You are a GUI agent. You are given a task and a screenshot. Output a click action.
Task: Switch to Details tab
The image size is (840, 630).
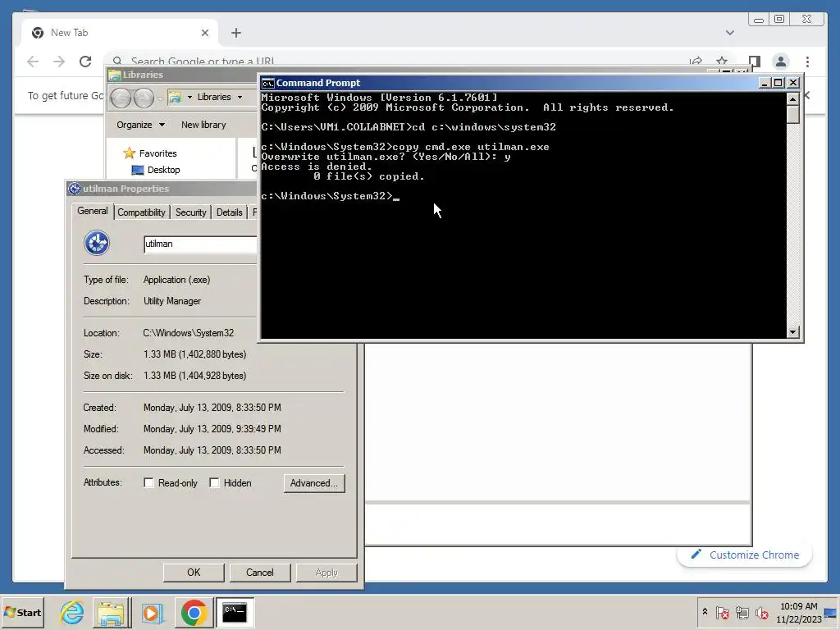[230, 212]
